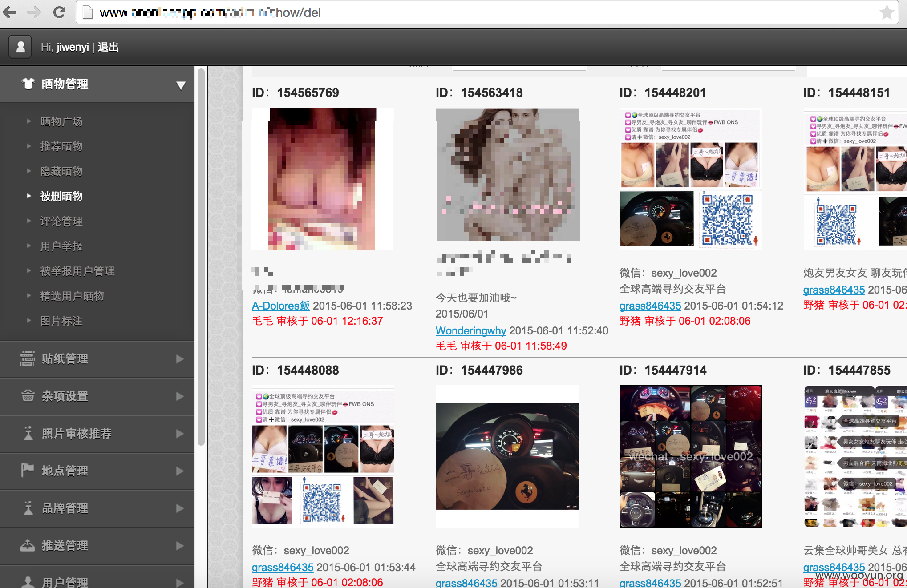
Task: Open 图片标注 in the sidebar
Action: click(61, 321)
